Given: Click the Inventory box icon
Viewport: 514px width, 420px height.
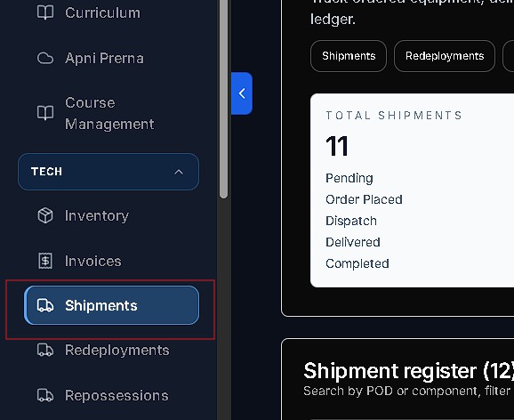Looking at the screenshot, I should 45,215.
